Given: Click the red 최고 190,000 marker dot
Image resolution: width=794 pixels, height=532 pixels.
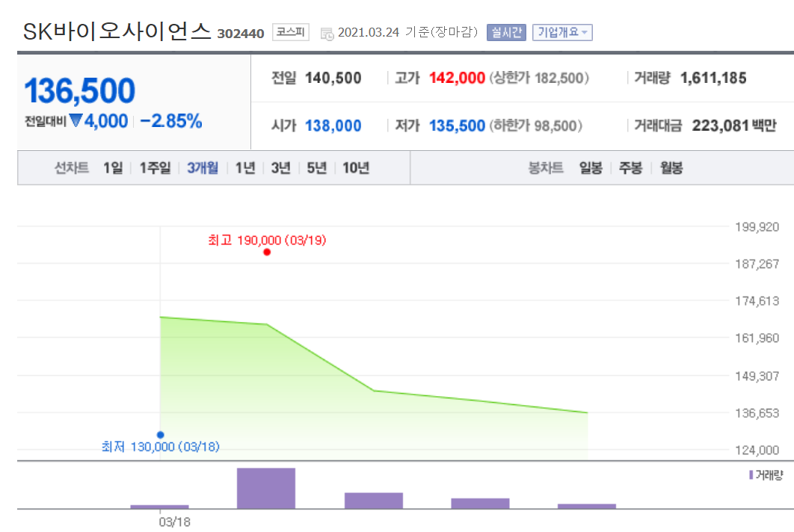Looking at the screenshot, I should (267, 252).
